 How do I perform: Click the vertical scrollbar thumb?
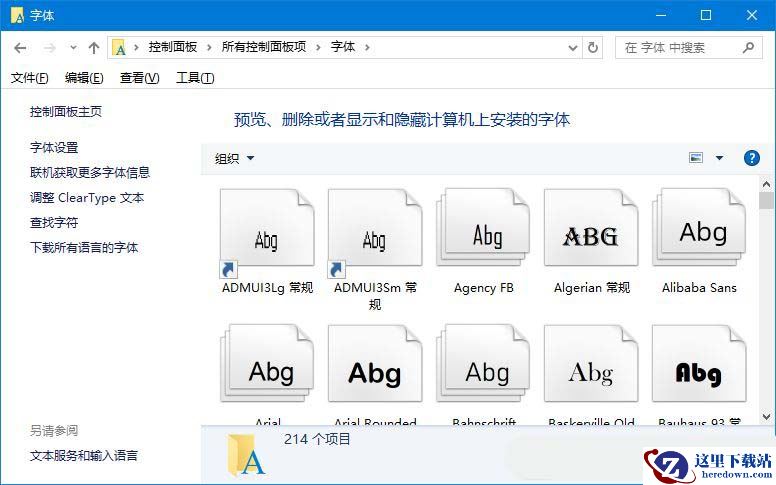point(767,201)
